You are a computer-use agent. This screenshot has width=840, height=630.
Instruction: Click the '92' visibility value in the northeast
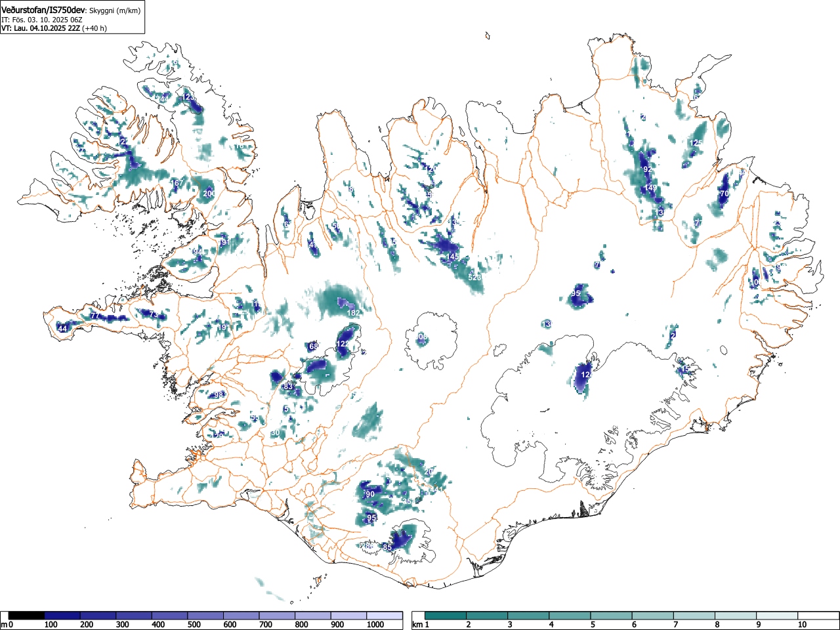[x=648, y=169]
